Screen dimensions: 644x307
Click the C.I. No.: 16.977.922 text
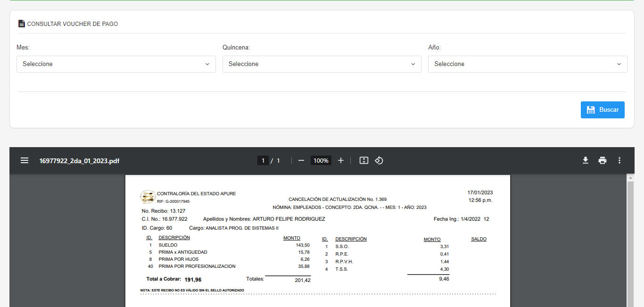click(165, 219)
